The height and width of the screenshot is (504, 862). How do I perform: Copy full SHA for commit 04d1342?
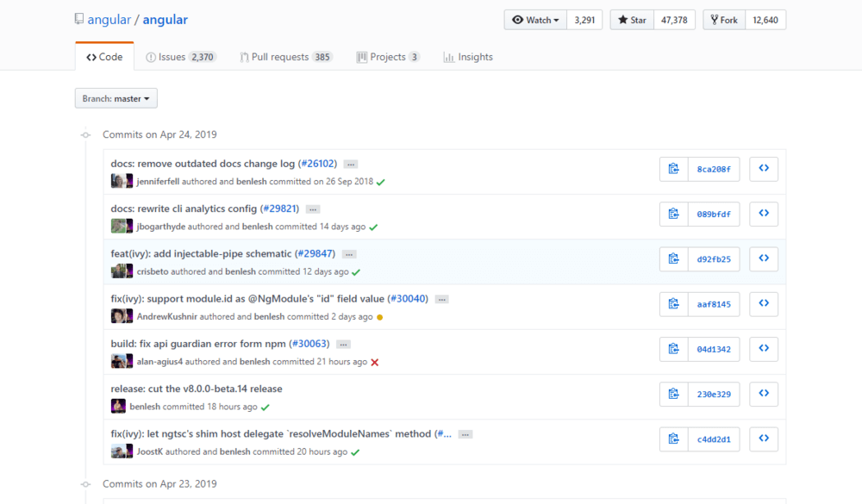[x=673, y=349]
